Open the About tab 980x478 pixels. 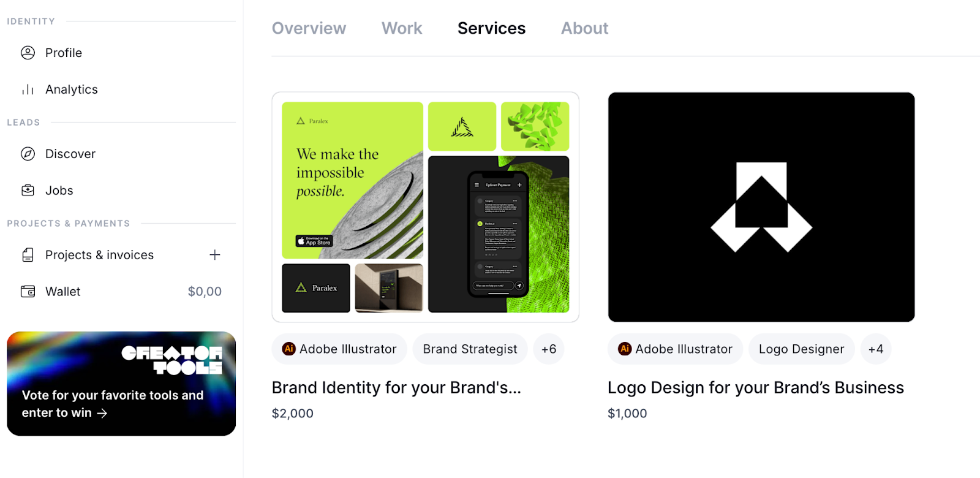coord(585,28)
